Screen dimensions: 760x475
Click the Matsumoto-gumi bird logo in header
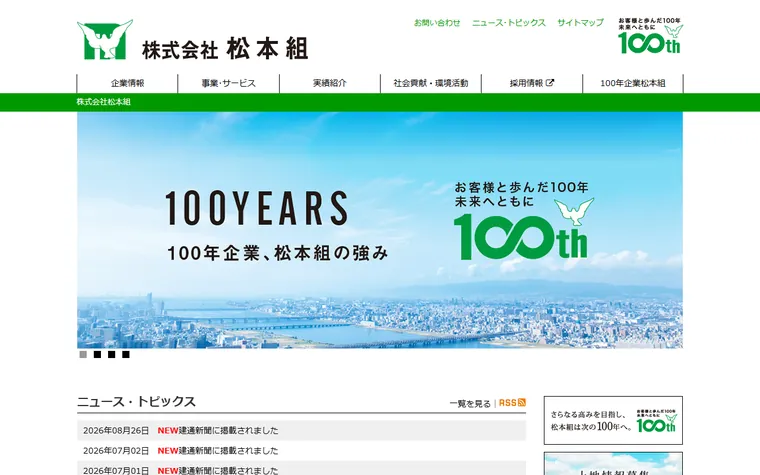click(105, 40)
